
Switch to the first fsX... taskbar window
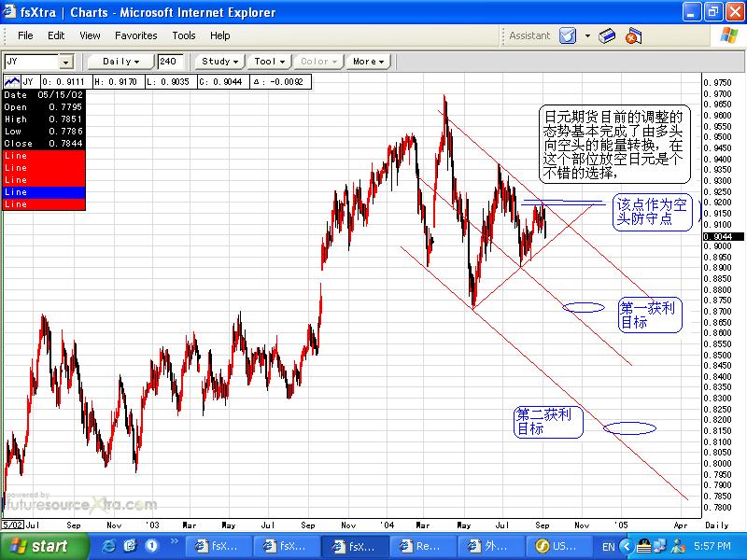(218, 546)
